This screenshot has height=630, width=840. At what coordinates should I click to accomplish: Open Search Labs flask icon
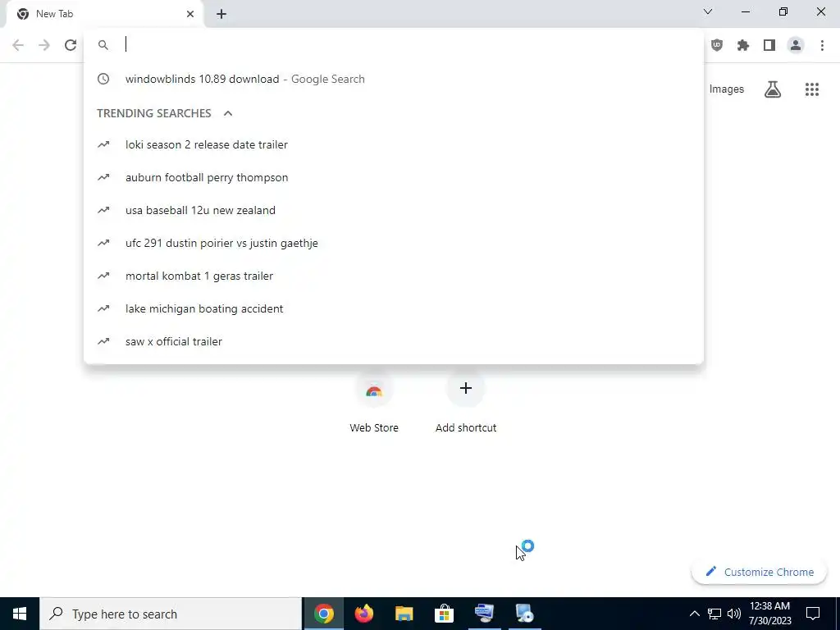pos(773,89)
